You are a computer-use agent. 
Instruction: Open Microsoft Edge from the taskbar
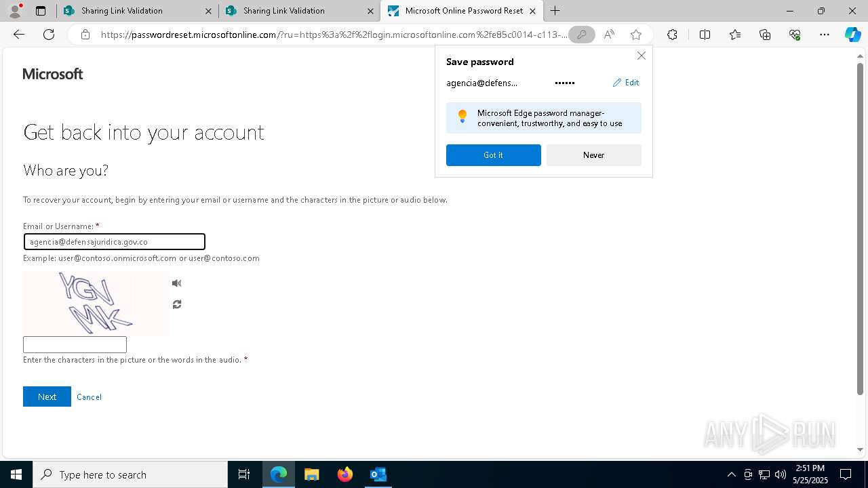(x=279, y=474)
